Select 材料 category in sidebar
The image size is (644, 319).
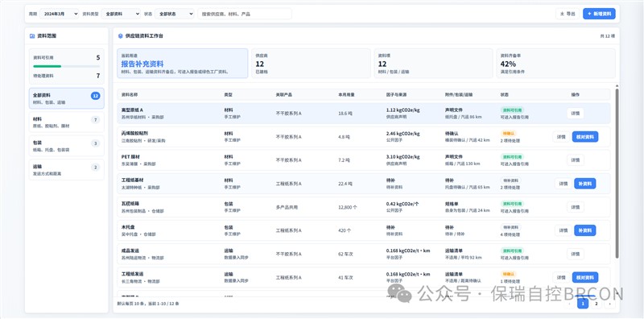[x=67, y=122]
